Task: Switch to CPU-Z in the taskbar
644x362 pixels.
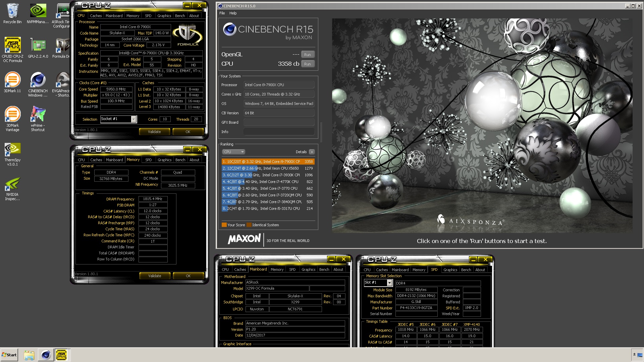Action: 61,355
